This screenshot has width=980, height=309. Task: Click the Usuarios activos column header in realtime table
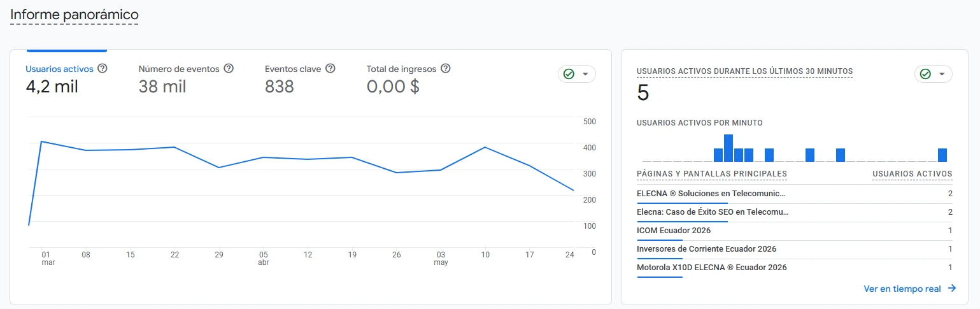click(x=912, y=174)
